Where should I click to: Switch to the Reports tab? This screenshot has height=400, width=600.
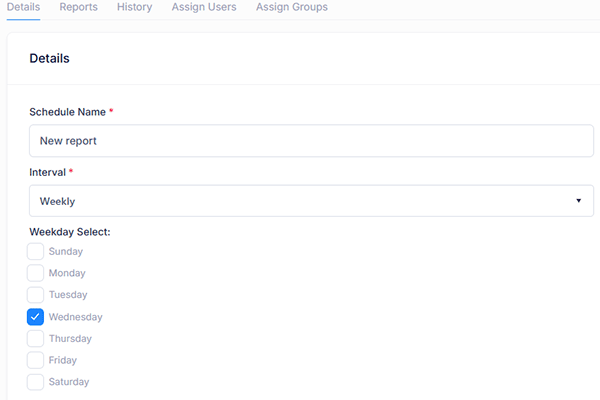78,7
